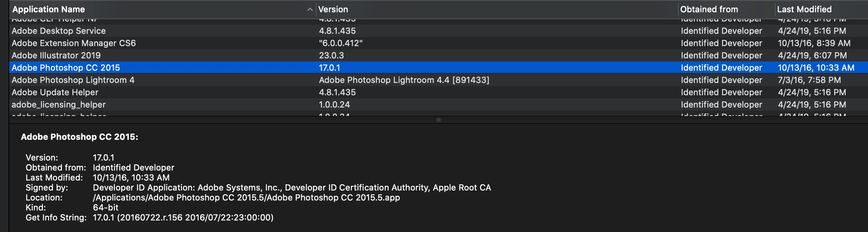Click the Signed by: label
Screen dimensions: 868x232
(47, 187)
